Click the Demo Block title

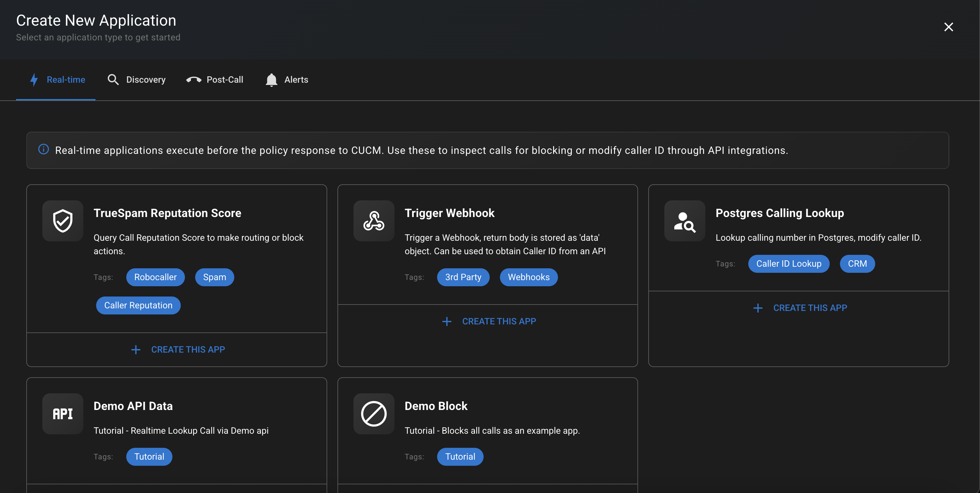click(436, 406)
